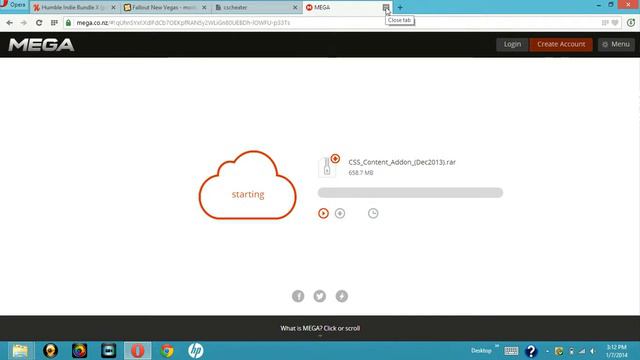Reload the current page

click(x=39, y=23)
